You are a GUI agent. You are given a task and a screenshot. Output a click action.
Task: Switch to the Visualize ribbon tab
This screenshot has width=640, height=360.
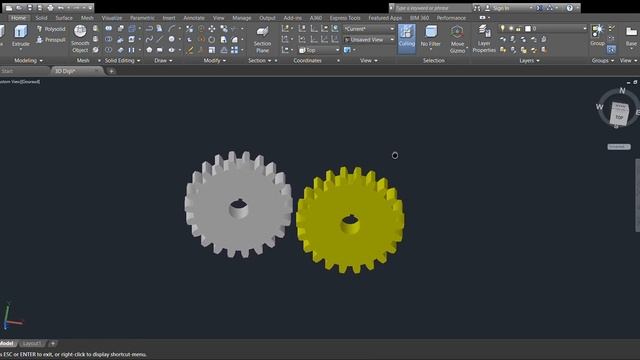(x=111, y=18)
